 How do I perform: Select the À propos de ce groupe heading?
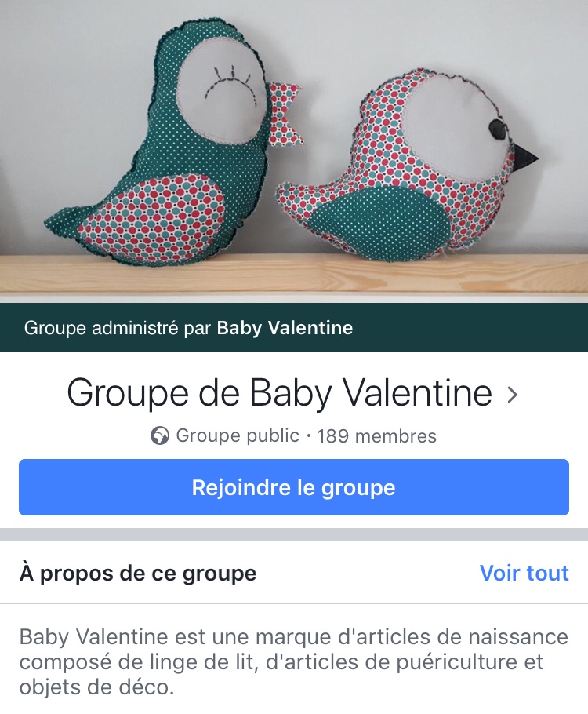pos(138,574)
